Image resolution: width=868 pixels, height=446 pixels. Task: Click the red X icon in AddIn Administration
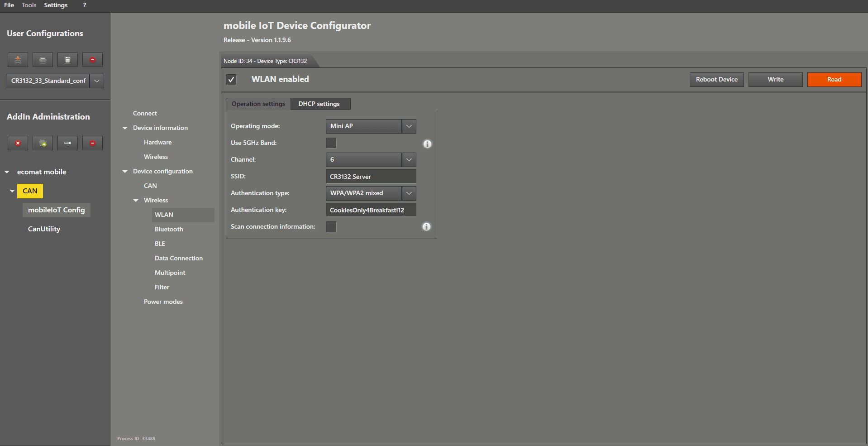click(x=18, y=143)
